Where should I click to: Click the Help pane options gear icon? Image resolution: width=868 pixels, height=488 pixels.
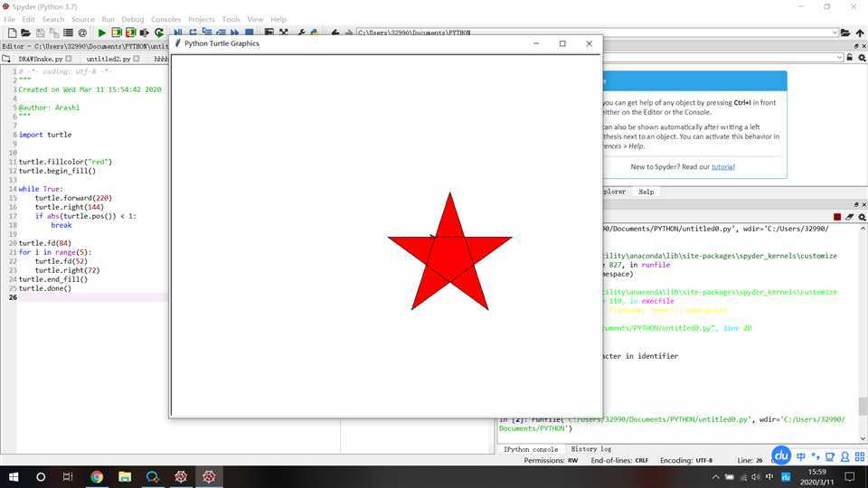pyautogui.click(x=862, y=58)
